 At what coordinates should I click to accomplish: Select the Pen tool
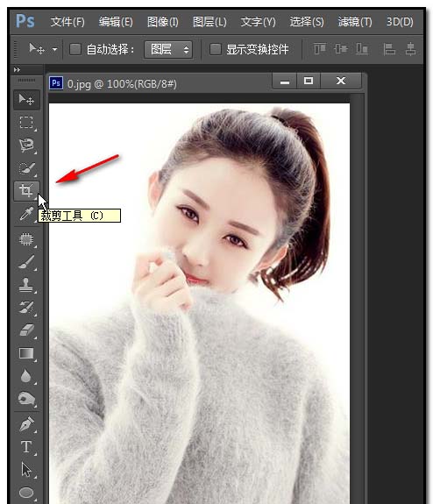tap(26, 424)
